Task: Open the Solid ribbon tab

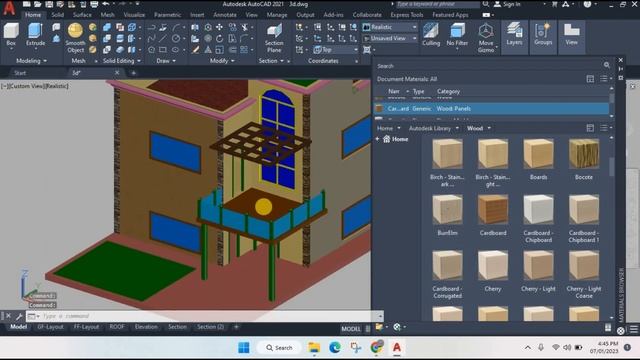Action: point(57,15)
